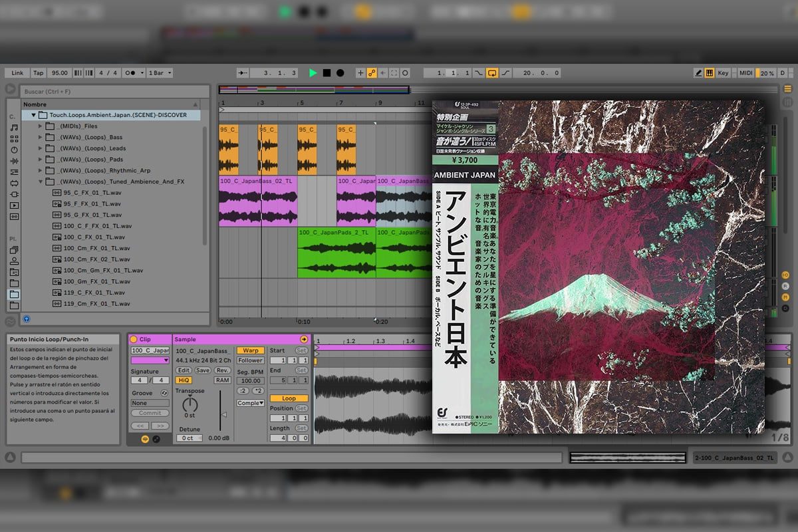
Task: Click the *2 double tempo button
Action: [x=258, y=390]
